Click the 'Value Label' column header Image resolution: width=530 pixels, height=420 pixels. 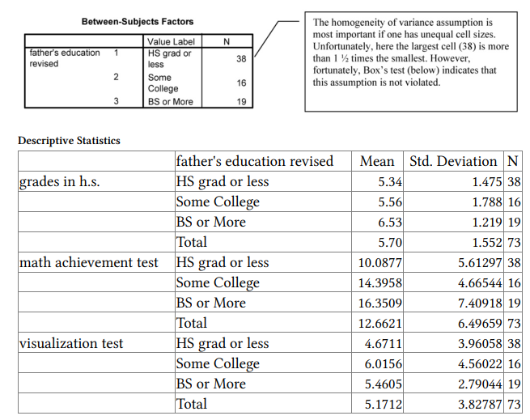(171, 40)
